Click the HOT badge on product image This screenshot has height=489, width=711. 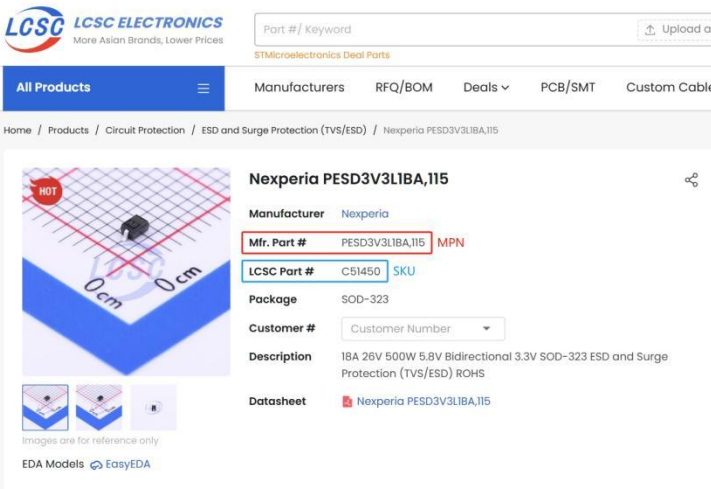pos(46,190)
